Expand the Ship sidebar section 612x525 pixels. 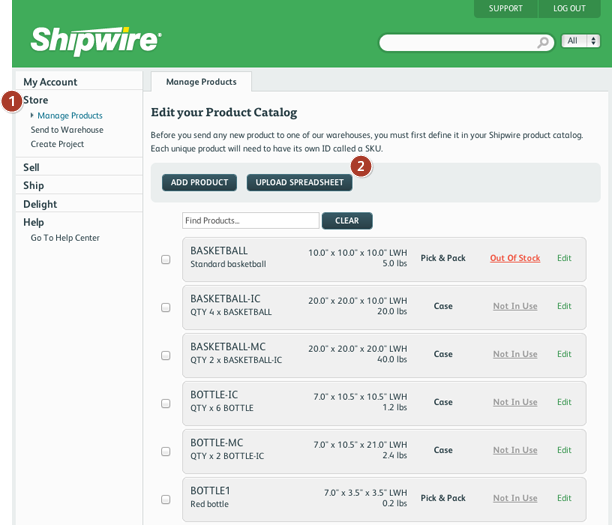point(33,185)
